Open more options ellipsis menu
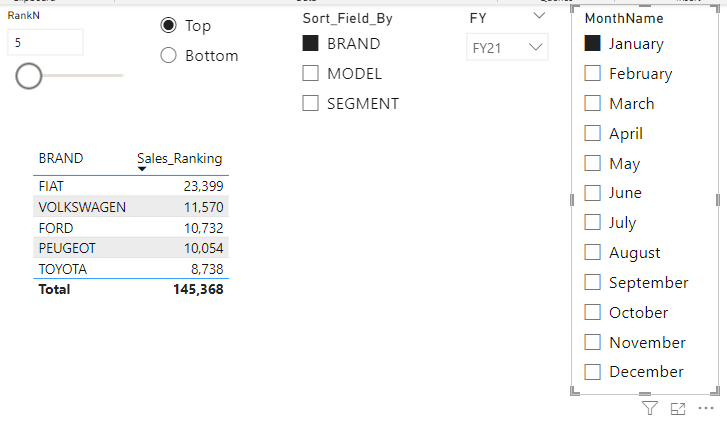727x443 pixels. point(706,408)
